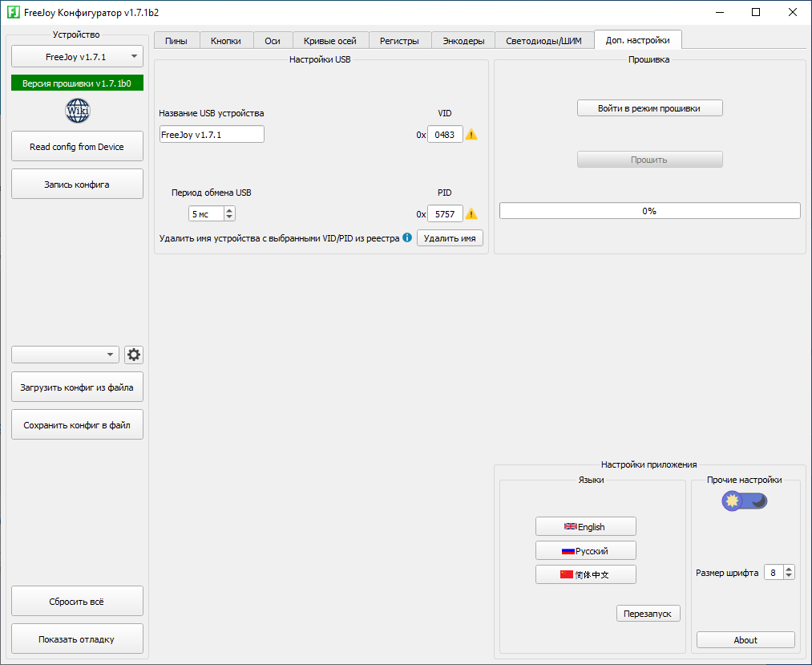Image resolution: width=812 pixels, height=665 pixels.
Task: Click Read config from Device button
Action: [77, 147]
